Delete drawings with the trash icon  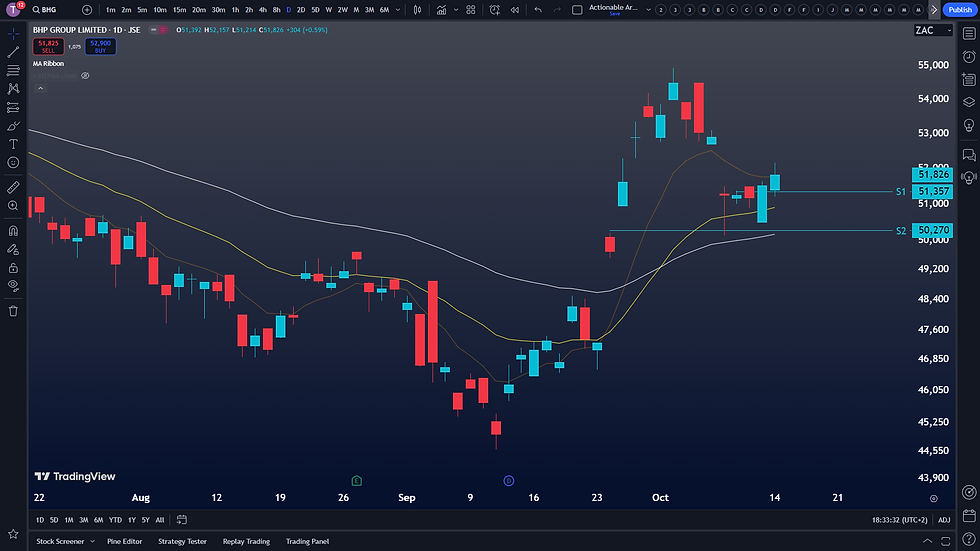click(13, 311)
